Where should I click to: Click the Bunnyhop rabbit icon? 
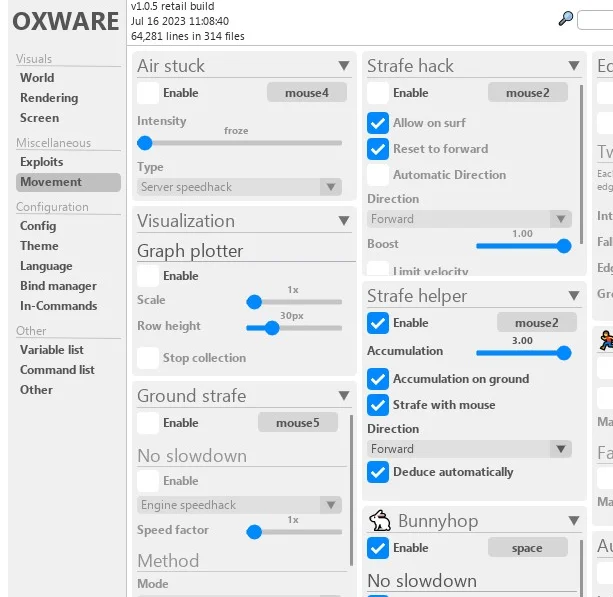pyautogui.click(x=380, y=521)
